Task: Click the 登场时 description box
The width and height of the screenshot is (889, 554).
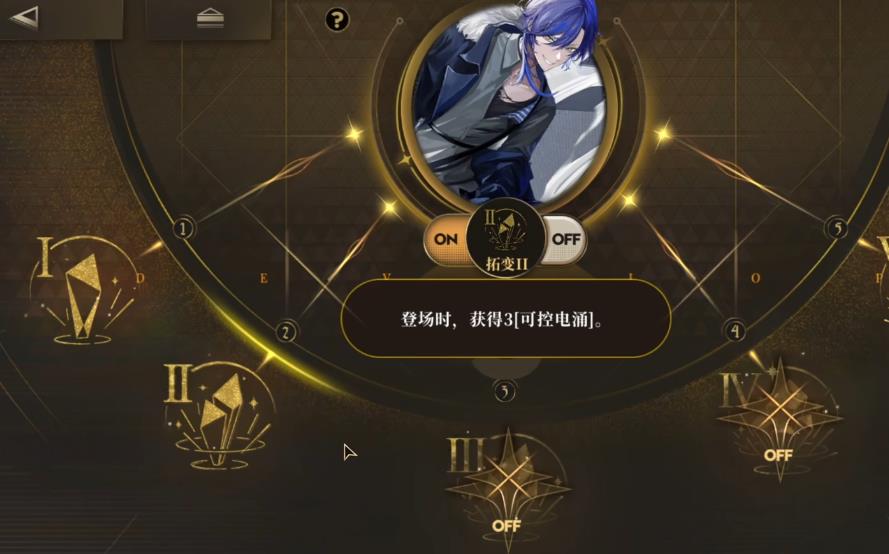Action: pos(506,319)
